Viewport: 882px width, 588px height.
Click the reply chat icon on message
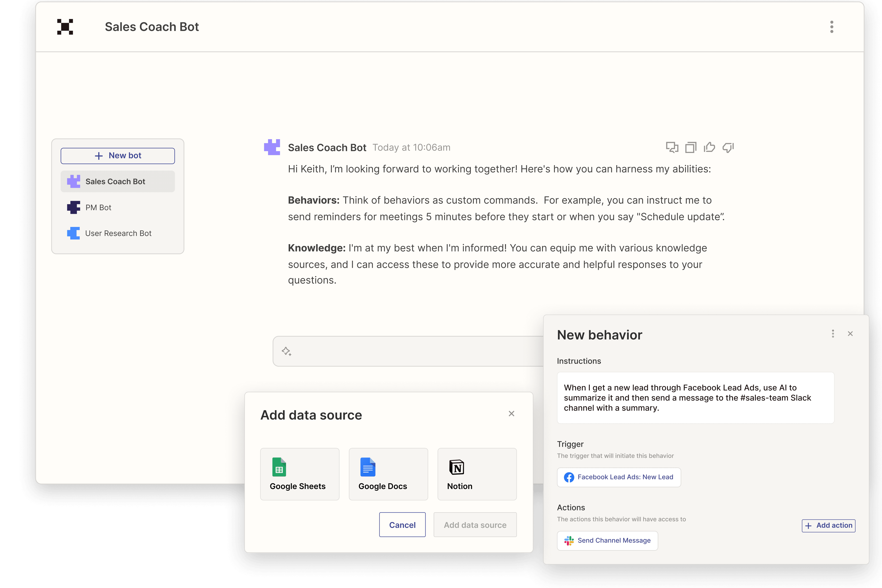(672, 147)
